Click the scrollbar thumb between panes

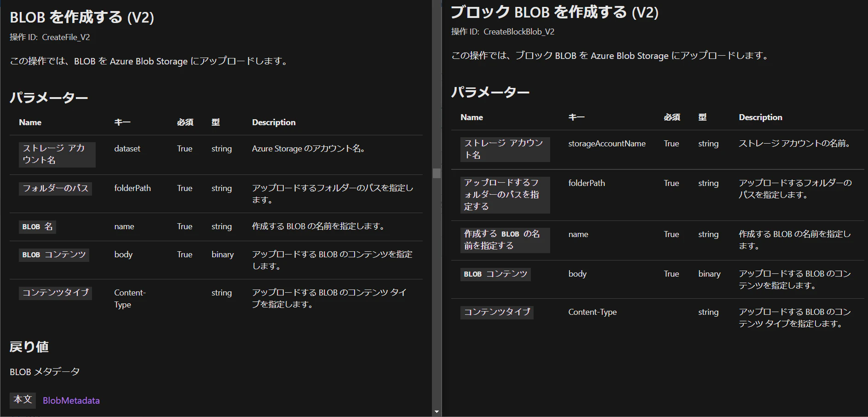pyautogui.click(x=437, y=174)
